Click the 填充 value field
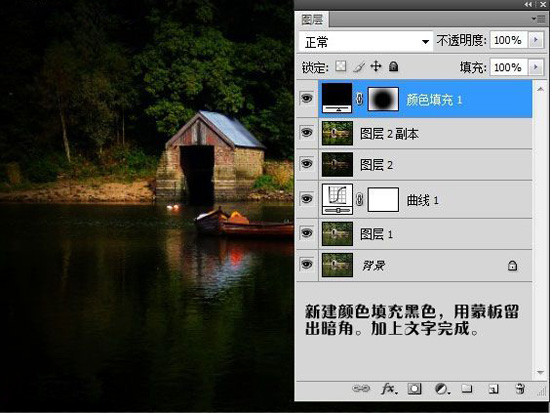 coord(509,67)
